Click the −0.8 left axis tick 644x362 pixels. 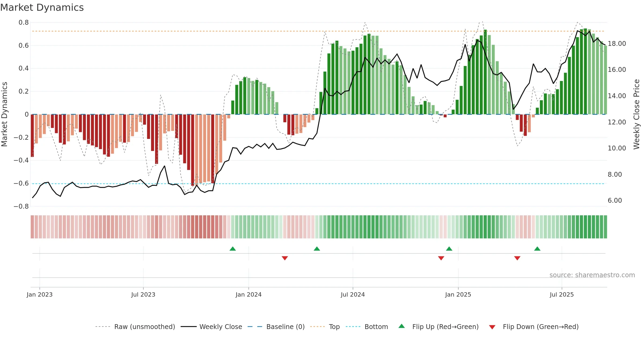click(21, 206)
